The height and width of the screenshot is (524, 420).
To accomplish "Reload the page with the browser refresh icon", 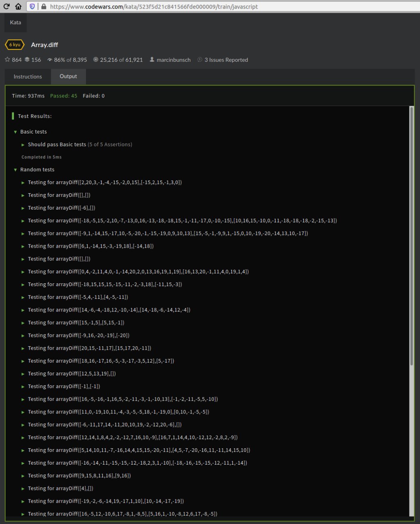I will tap(7, 7).
